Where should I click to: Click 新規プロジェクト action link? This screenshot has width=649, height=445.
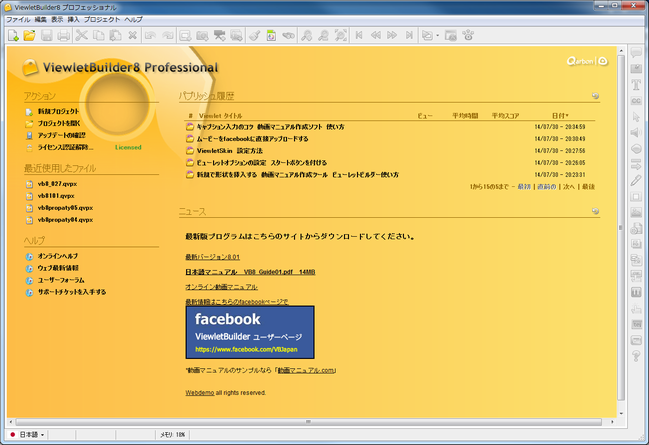(56, 111)
